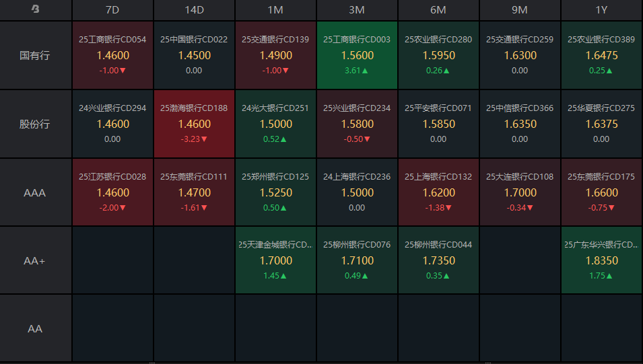Open the 25兴业银行CD234 cell
Image resolution: width=643 pixels, height=364 pixels.
[357, 124]
